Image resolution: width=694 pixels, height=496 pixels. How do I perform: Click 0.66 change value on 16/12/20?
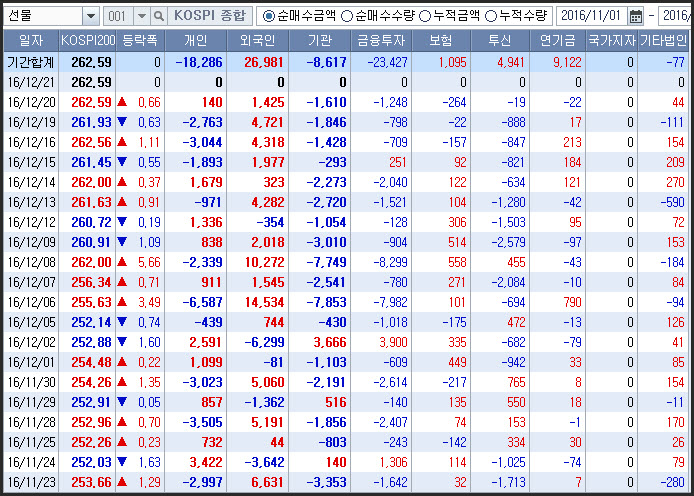click(149, 102)
